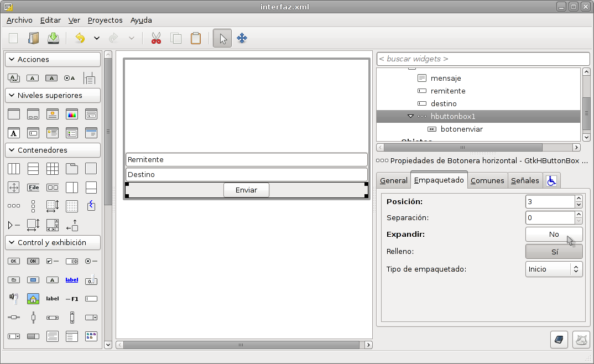Viewport: 594px width, 364px height.
Task: Open the accessibility tab with wheelchair icon
Action: (551, 181)
